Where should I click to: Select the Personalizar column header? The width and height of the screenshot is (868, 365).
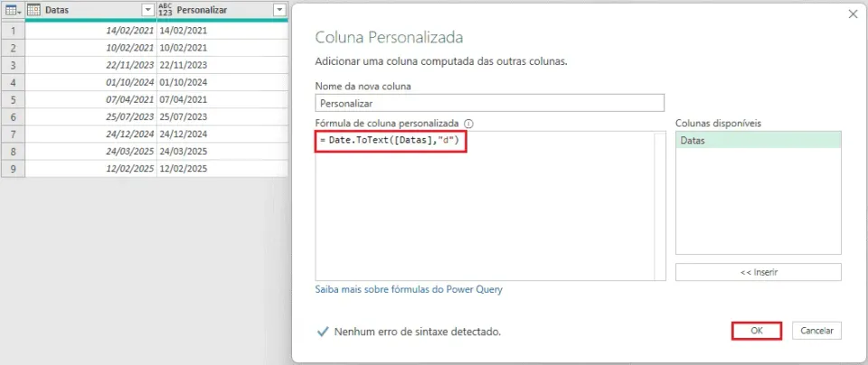coord(222,10)
